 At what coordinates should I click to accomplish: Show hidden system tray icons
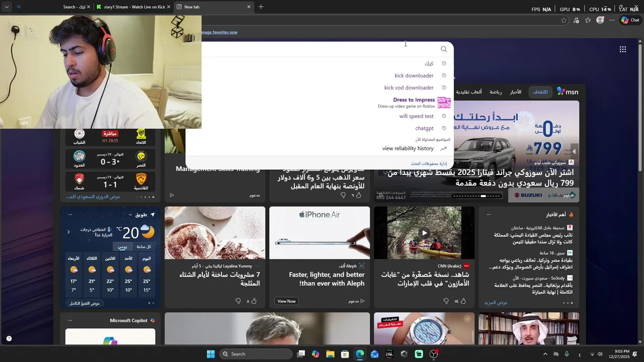[545, 354]
